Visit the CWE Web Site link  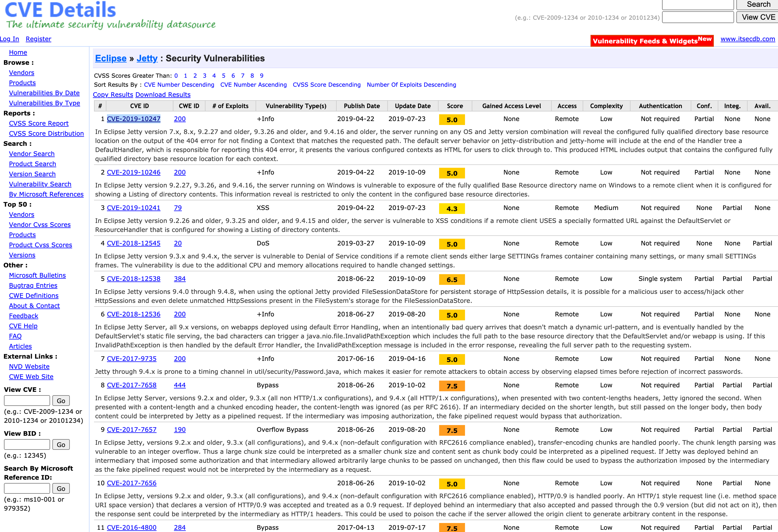click(31, 376)
